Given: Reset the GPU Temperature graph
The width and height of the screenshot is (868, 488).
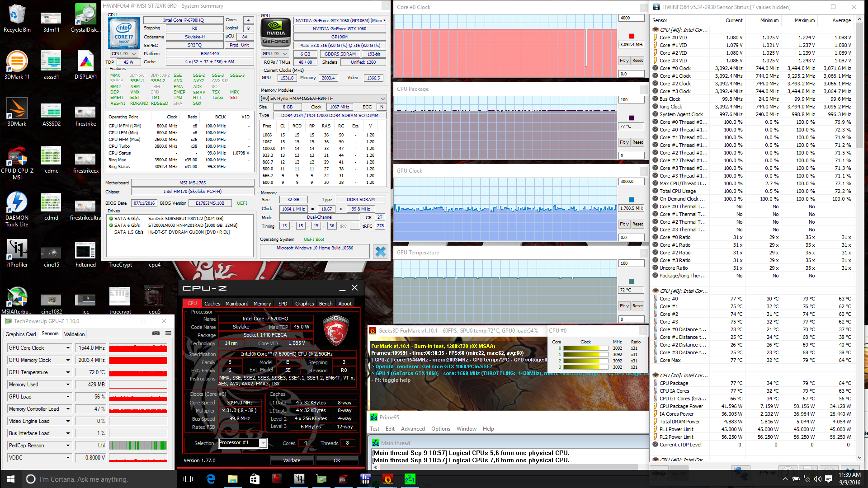Looking at the screenshot, I should pos(637,306).
